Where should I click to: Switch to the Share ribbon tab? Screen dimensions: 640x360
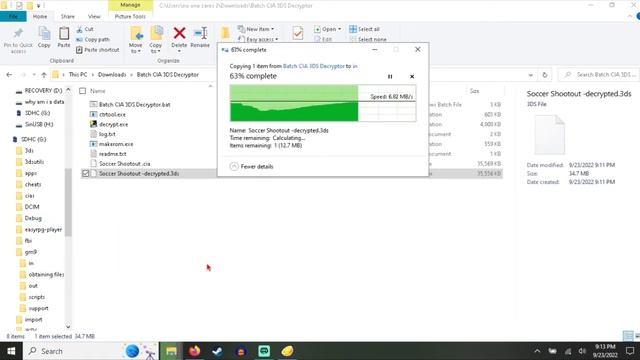[x=68, y=16]
